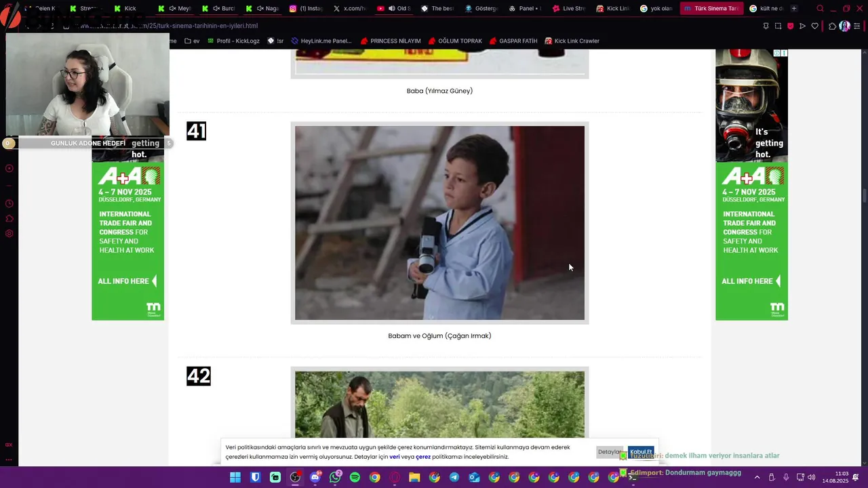Screen dimensions: 868x488
Task: Click the number 41 rank badge
Action: coord(196,131)
